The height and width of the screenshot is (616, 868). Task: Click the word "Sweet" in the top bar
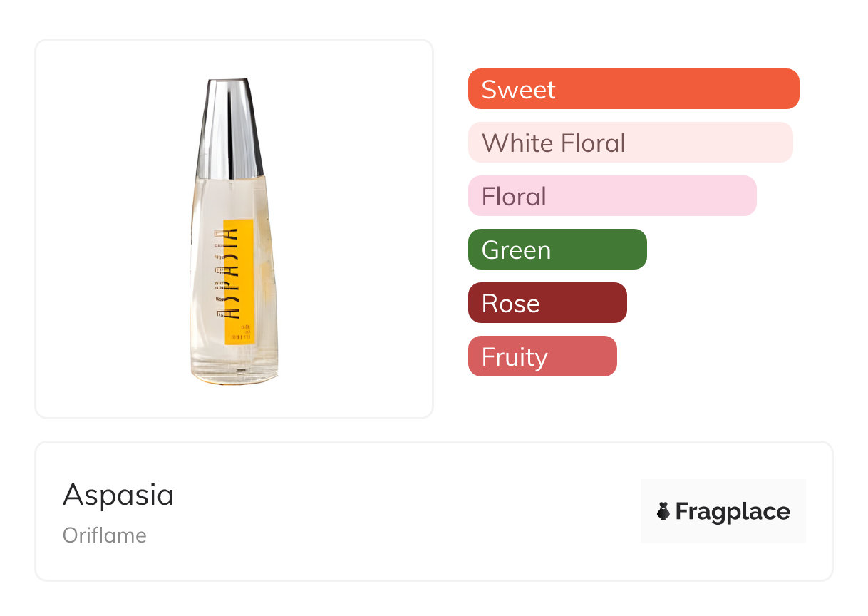[x=518, y=90]
